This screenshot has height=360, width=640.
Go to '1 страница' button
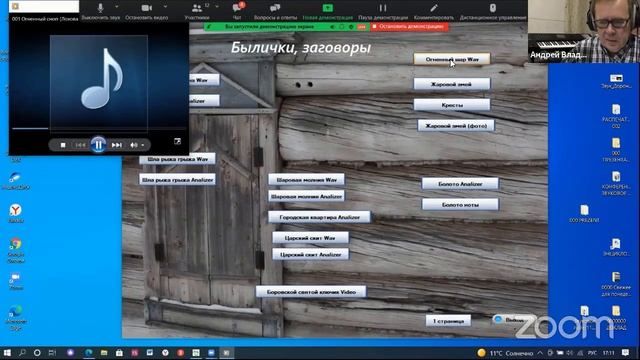click(x=448, y=321)
